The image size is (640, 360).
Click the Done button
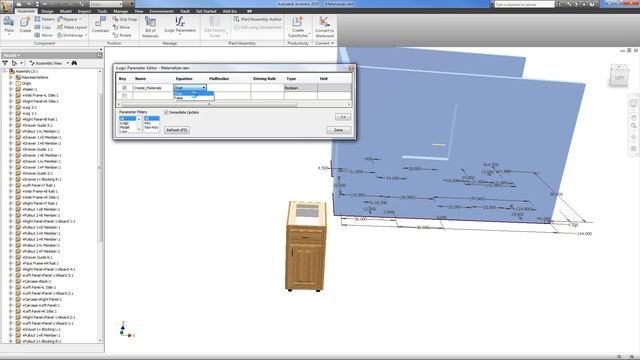coord(338,130)
